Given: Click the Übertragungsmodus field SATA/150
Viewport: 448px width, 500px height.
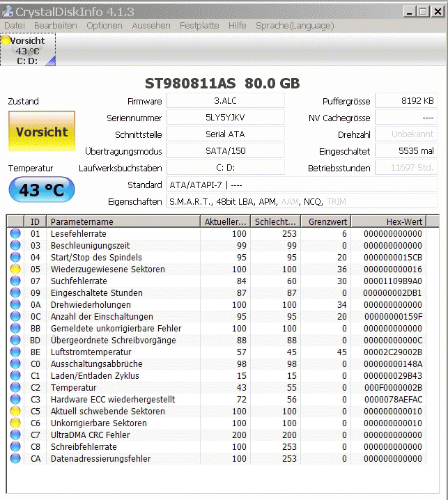Looking at the screenshot, I should tap(226, 150).
